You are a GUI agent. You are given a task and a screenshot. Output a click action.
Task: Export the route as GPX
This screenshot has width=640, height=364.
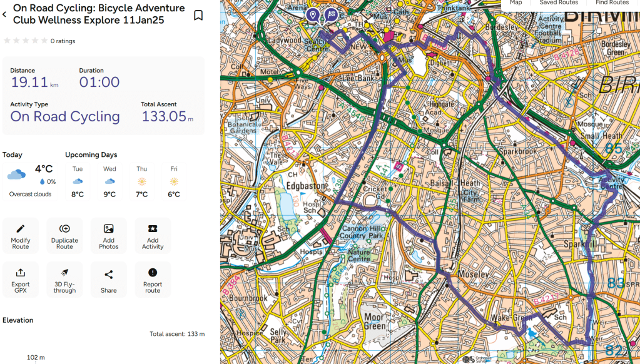(21, 280)
